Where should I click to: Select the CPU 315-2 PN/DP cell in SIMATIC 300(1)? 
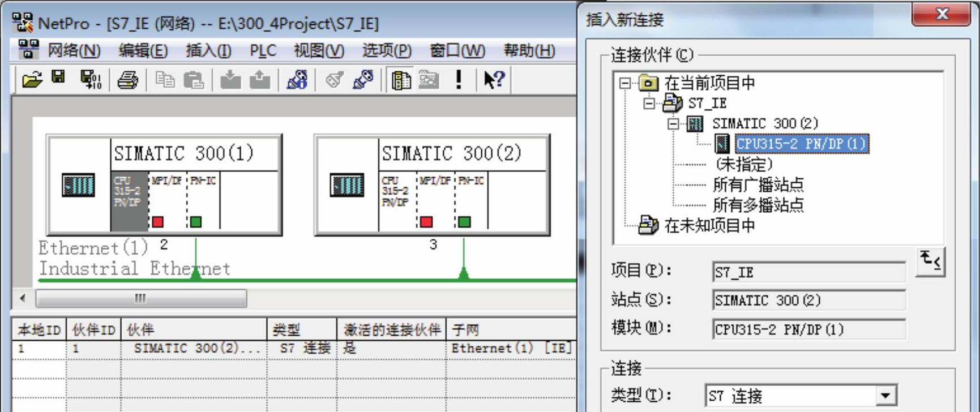point(129,201)
